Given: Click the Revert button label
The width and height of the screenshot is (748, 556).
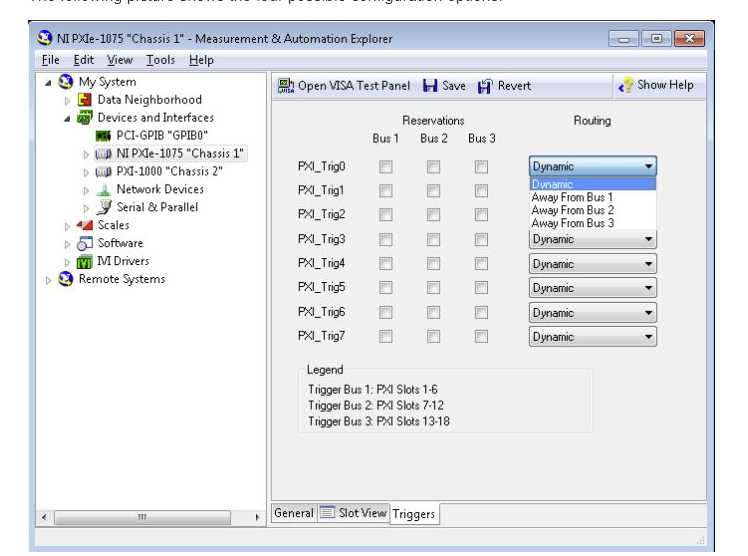Looking at the screenshot, I should coord(514,86).
